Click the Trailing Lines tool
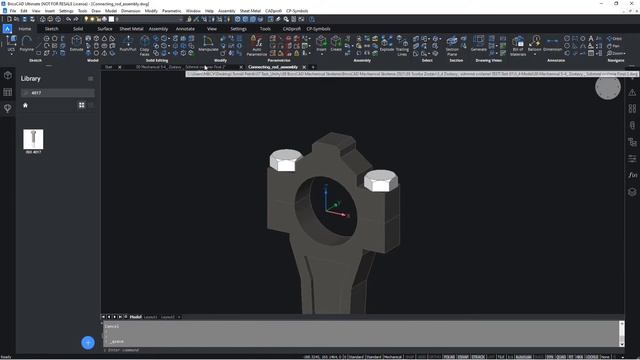 pyautogui.click(x=402, y=45)
